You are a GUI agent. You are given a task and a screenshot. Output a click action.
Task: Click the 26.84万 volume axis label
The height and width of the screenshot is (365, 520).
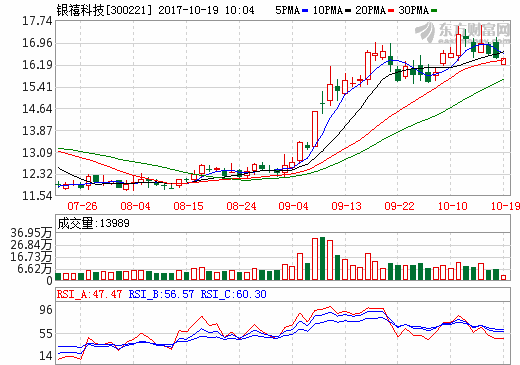pos(31,245)
